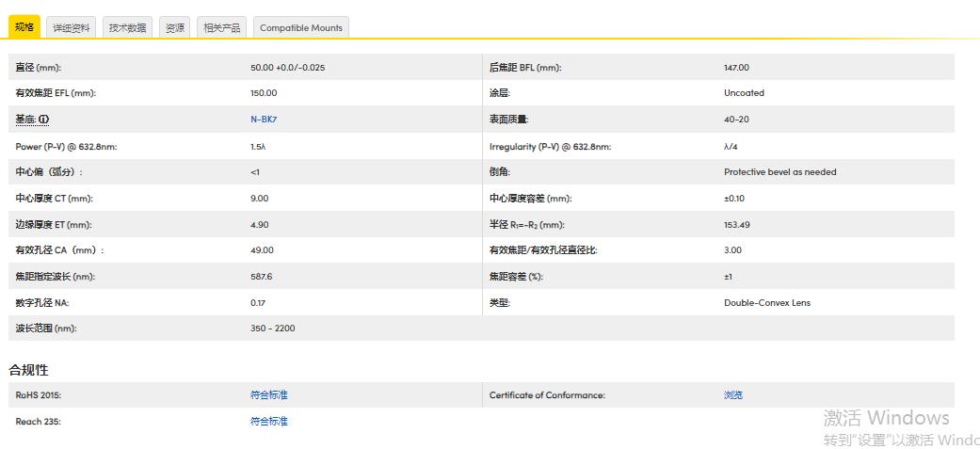This screenshot has width=980, height=449.
Task: Click the 合规性 section heading
Action: coord(28,370)
